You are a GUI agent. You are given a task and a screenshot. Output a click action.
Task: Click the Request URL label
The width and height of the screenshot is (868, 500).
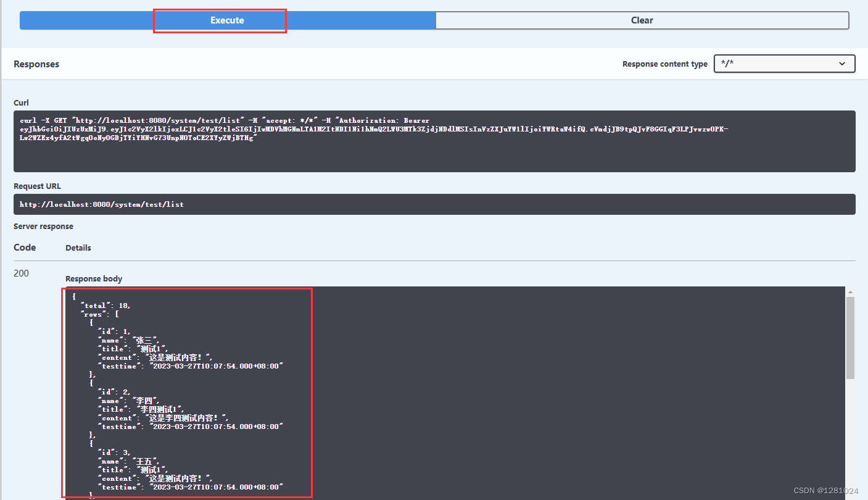37,186
